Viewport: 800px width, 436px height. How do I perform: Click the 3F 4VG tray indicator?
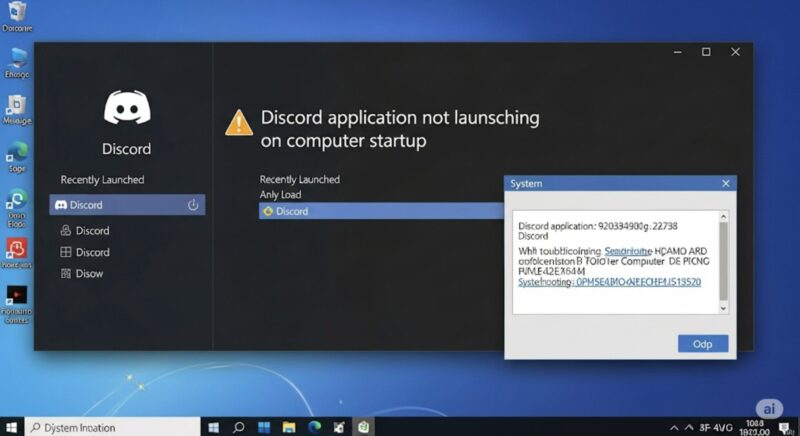(x=715, y=427)
